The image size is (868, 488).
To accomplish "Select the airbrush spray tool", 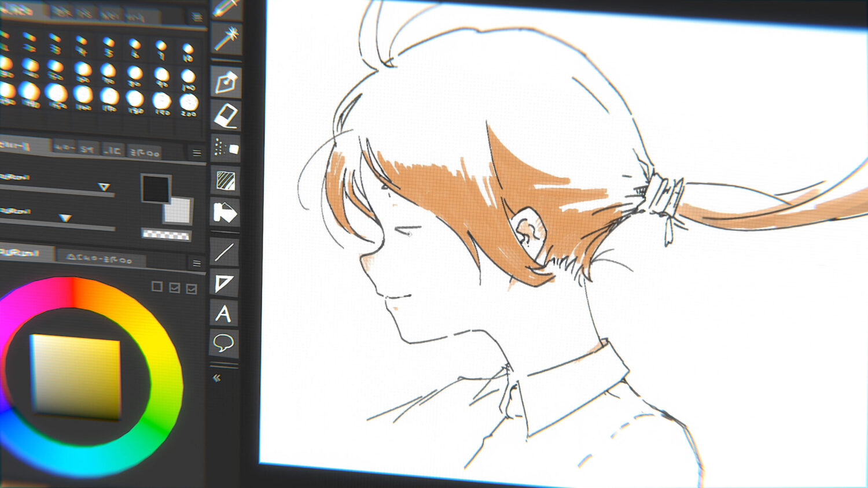I will tap(225, 149).
